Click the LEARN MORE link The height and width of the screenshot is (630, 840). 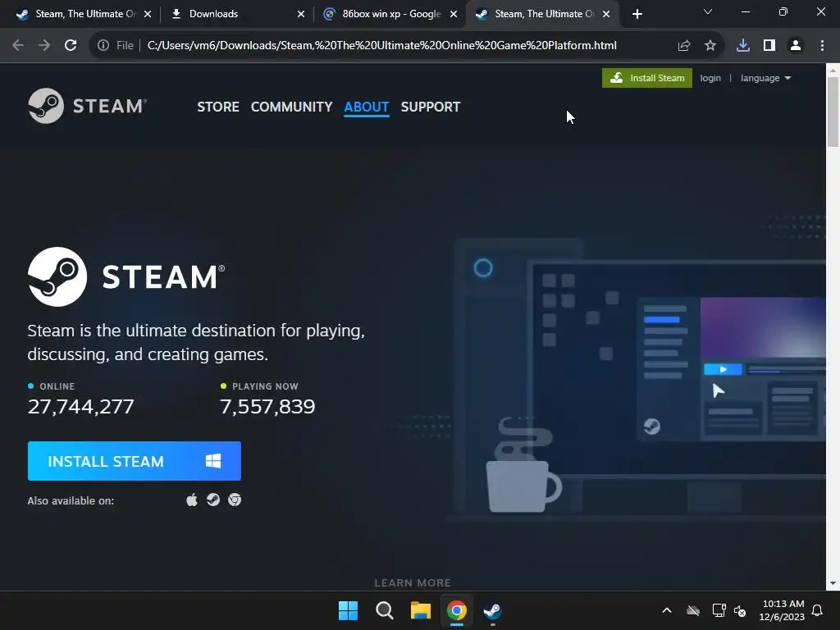click(x=413, y=583)
